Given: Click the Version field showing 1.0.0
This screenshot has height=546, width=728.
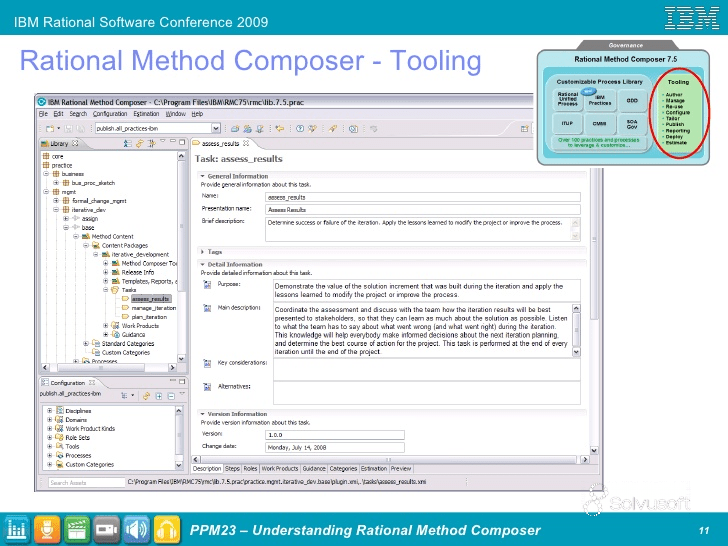Looking at the screenshot, I should (x=335, y=435).
